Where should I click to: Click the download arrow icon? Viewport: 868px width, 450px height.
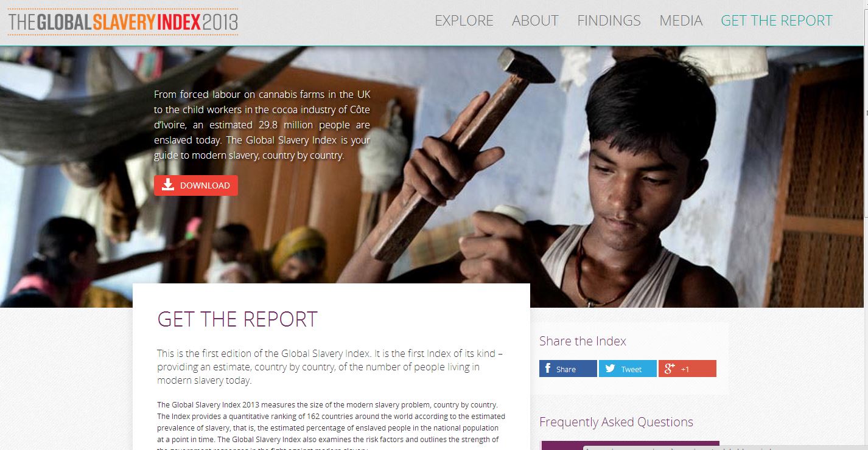coord(168,185)
